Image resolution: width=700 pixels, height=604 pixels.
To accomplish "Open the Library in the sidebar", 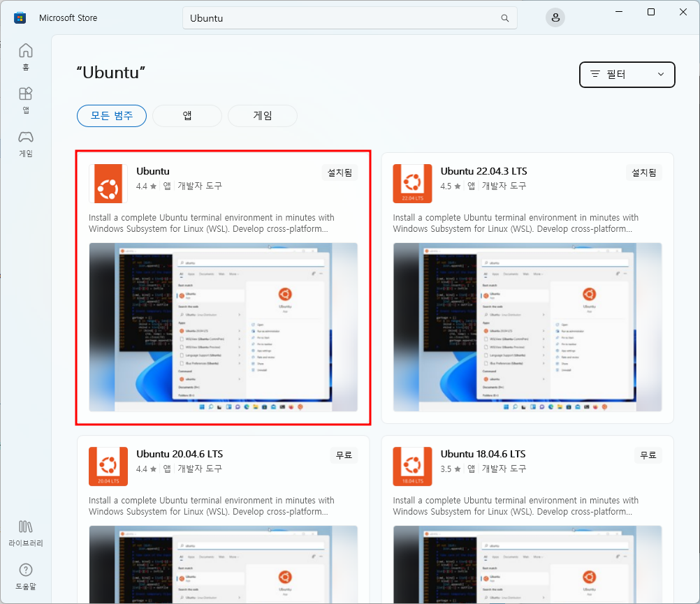I will (25, 533).
